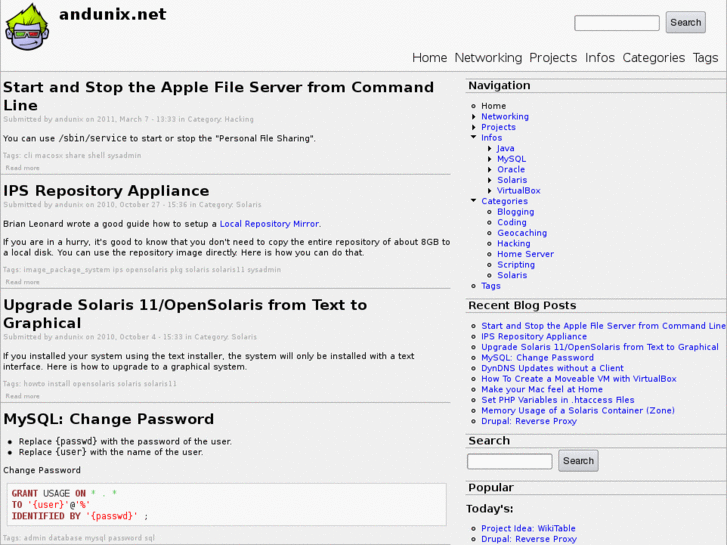Screen dimensions: 727x545
Task: Open 'IPS Repository Appliance' in Recent Blog Posts
Action: 534,337
